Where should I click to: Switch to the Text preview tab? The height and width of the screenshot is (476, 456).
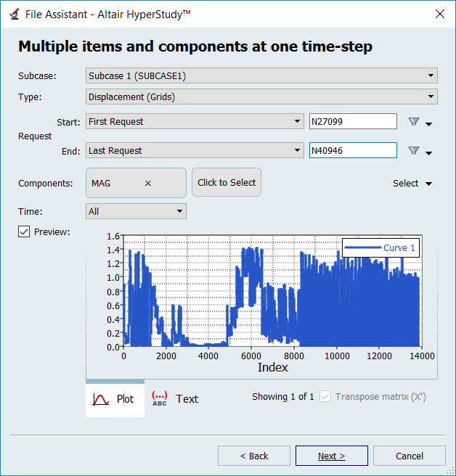point(175,399)
